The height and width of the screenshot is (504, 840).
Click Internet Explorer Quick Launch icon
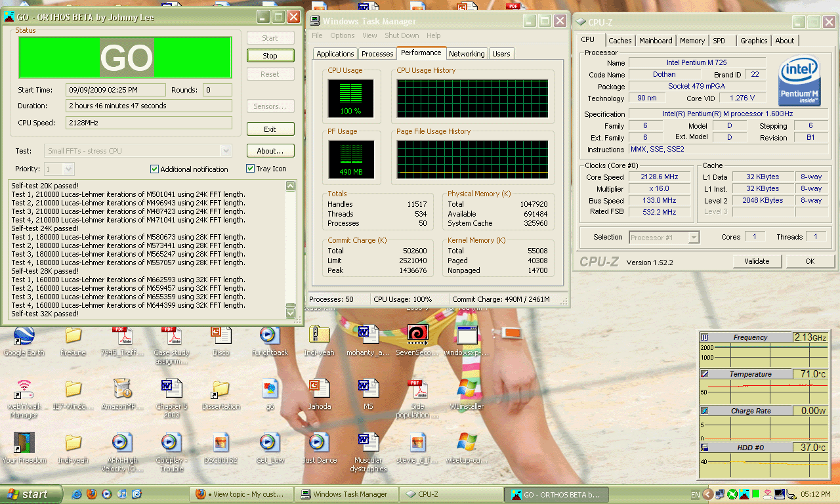coord(77,493)
